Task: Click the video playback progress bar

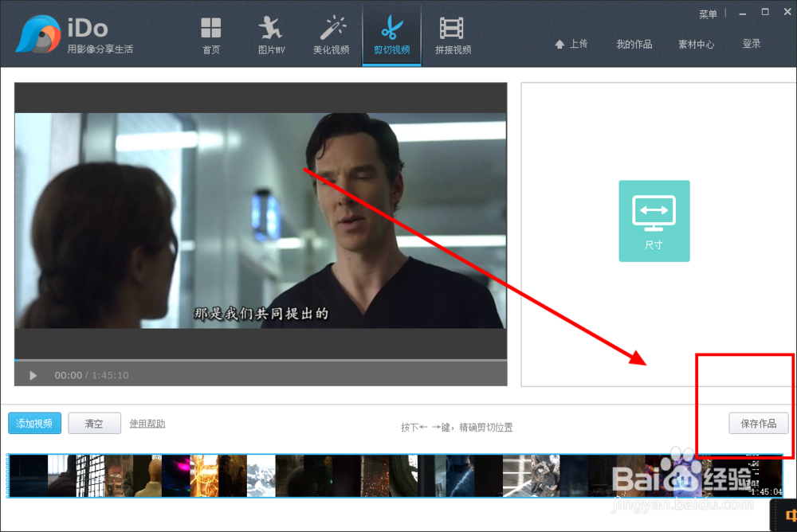Action: click(x=261, y=360)
